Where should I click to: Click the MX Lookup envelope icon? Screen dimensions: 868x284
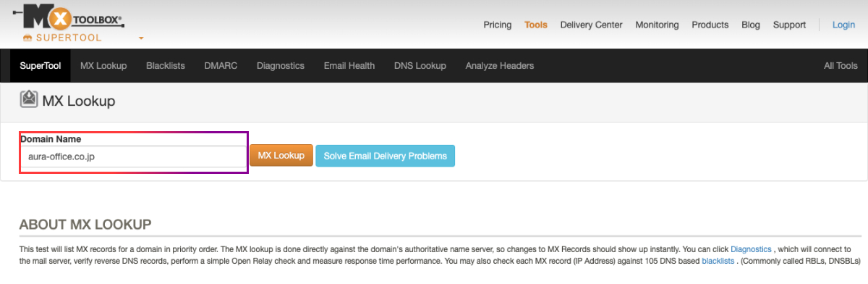(x=29, y=100)
